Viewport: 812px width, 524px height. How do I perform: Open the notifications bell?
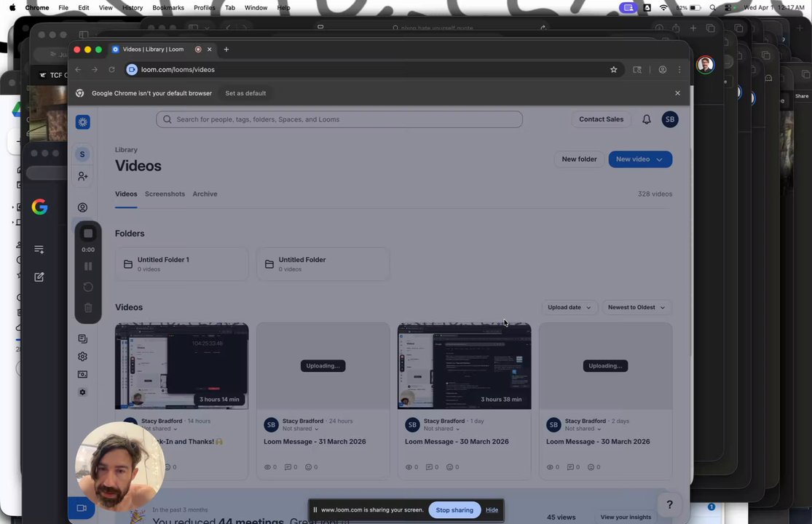click(x=646, y=119)
